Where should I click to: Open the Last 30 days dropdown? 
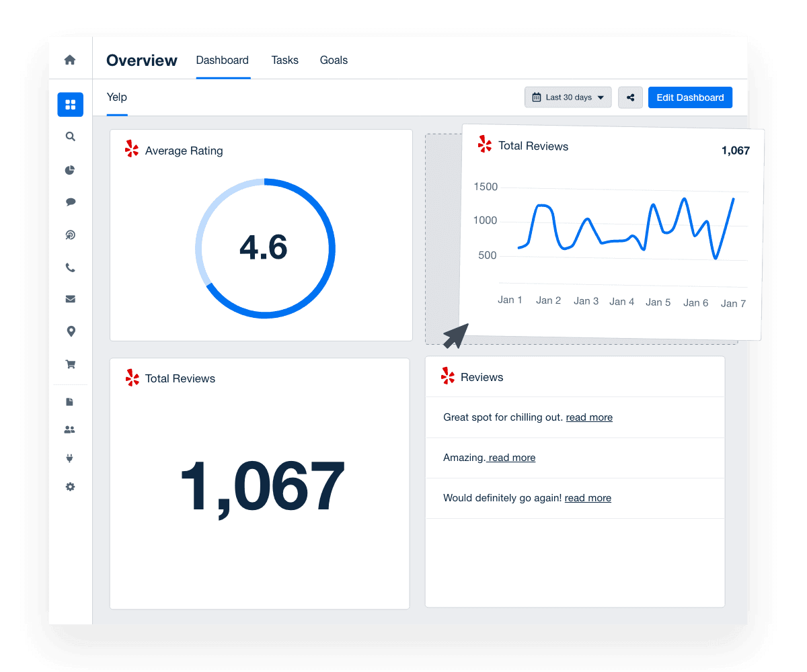pos(568,97)
